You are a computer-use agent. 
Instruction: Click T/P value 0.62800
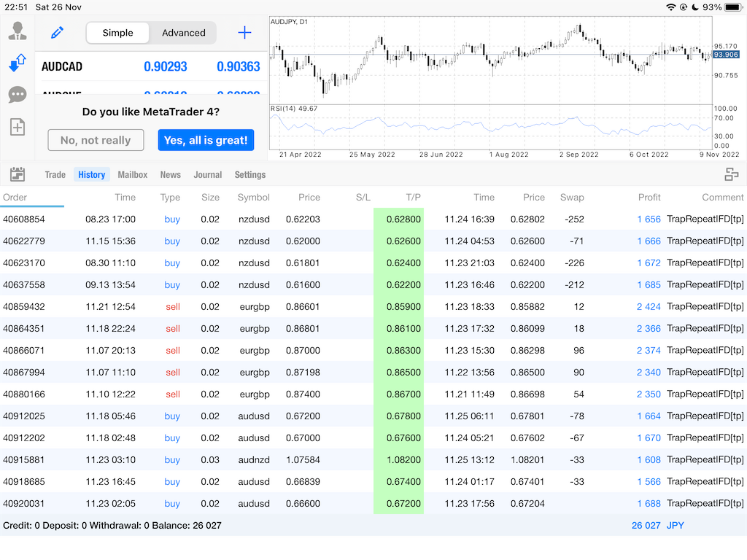point(403,219)
